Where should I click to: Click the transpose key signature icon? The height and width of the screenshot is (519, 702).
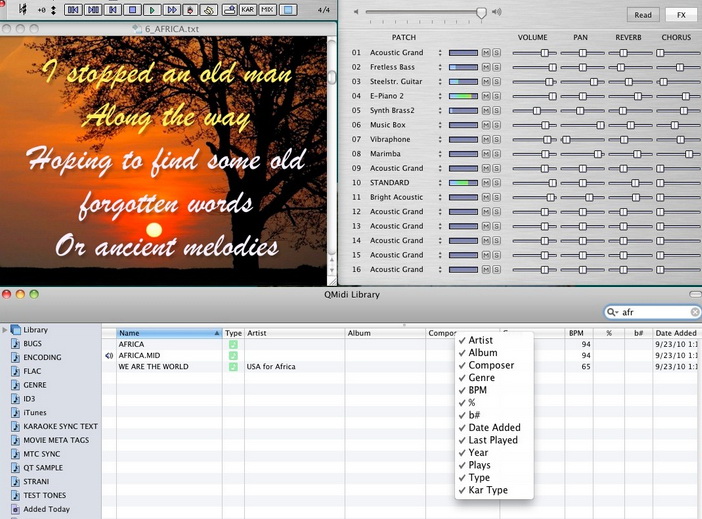22,9
